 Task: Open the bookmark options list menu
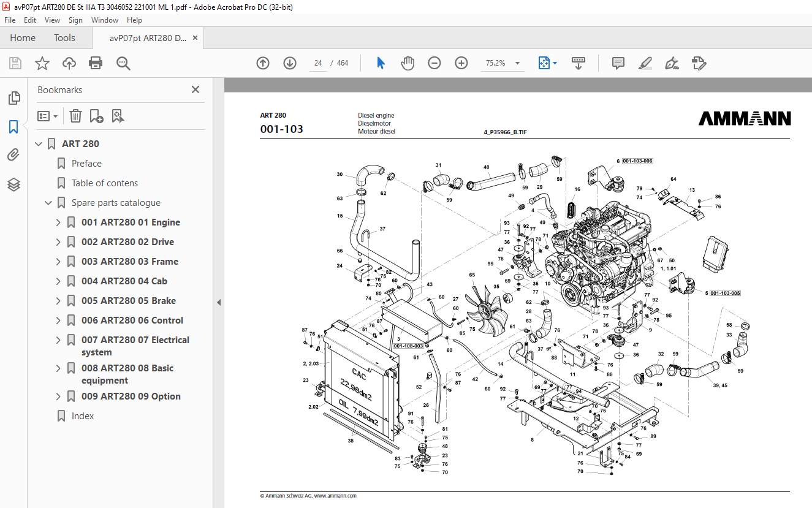click(47, 116)
